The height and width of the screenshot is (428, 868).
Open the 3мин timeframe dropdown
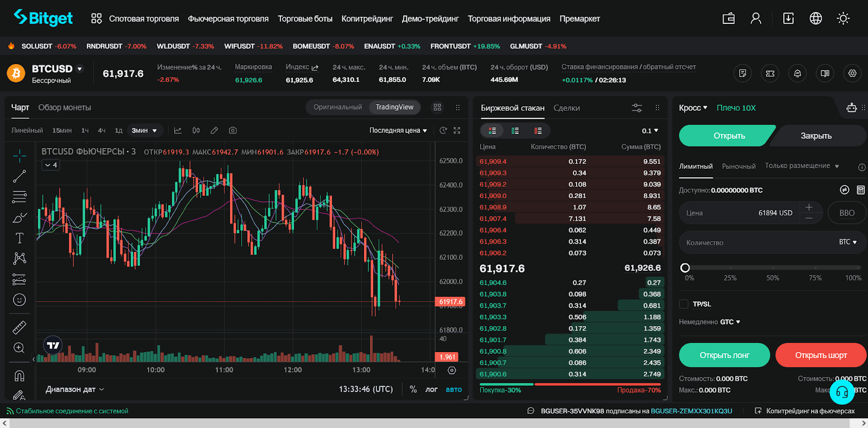pyautogui.click(x=144, y=130)
